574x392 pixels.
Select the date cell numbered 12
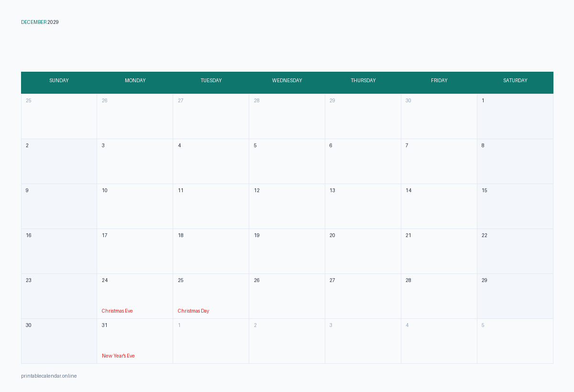click(x=287, y=206)
